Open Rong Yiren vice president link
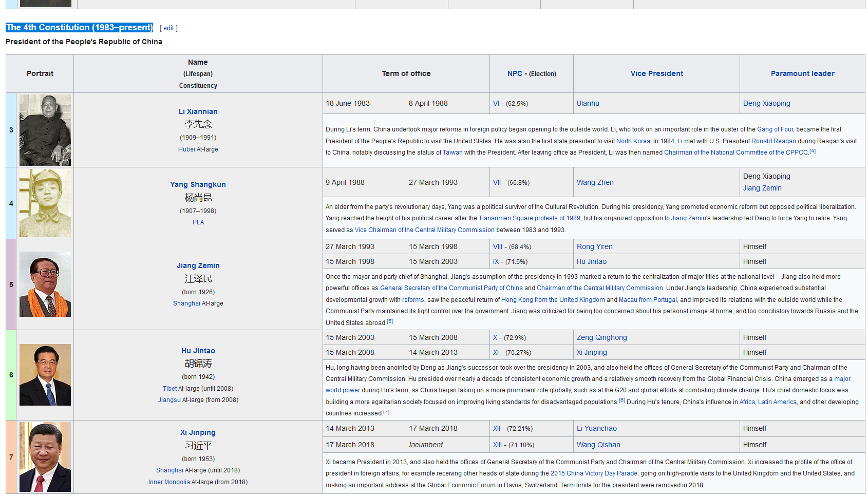 pos(595,246)
